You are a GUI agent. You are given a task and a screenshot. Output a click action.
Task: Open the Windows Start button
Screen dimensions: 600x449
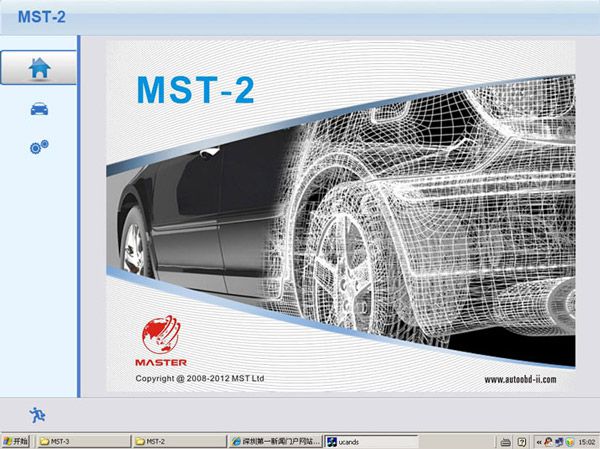point(16,441)
